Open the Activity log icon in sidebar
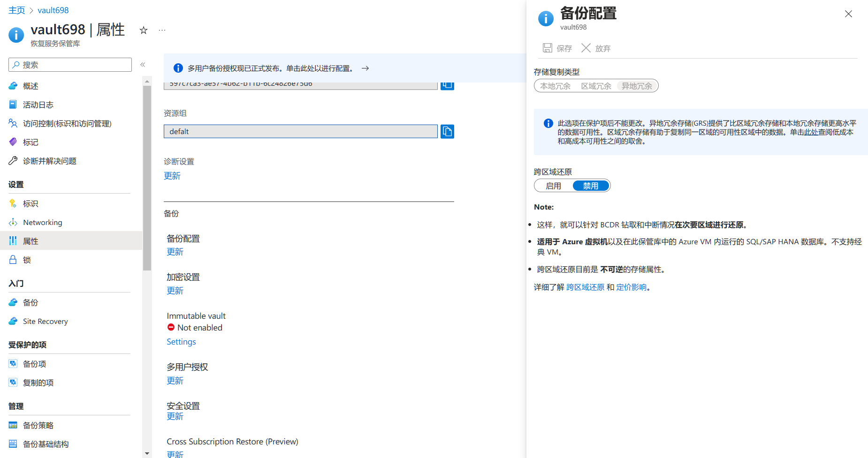The image size is (868, 458). click(13, 105)
